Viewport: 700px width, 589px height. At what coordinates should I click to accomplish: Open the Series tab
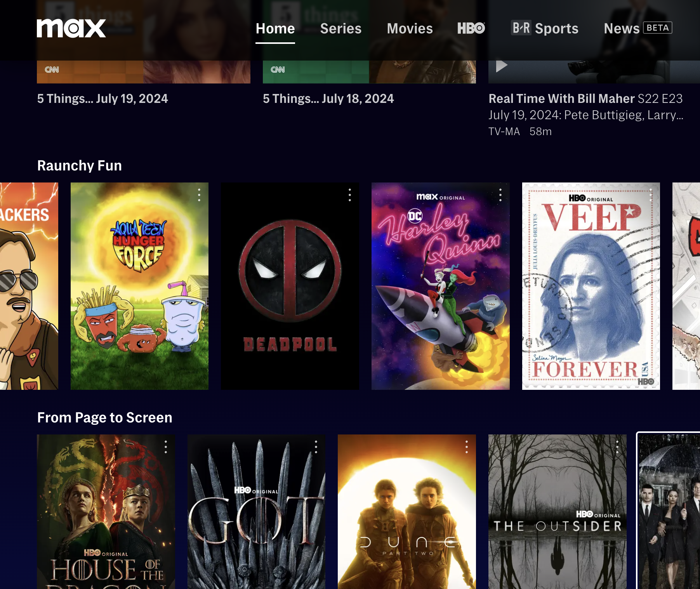341,29
